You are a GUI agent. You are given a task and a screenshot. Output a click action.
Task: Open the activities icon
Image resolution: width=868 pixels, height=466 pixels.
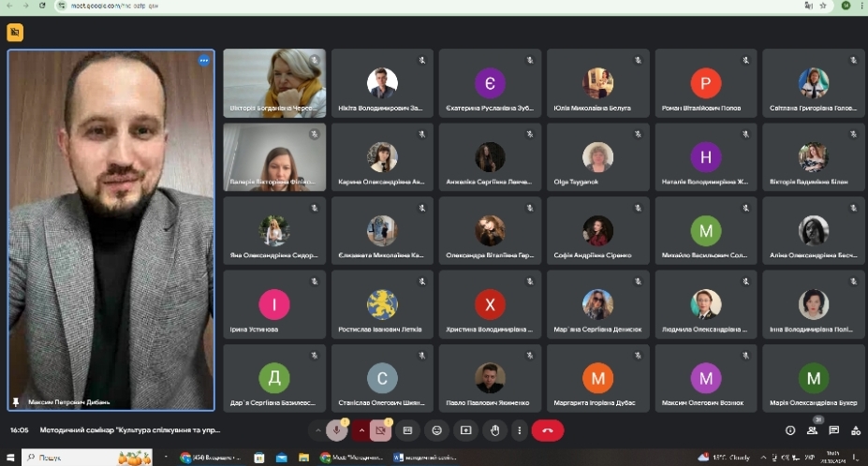(855, 430)
